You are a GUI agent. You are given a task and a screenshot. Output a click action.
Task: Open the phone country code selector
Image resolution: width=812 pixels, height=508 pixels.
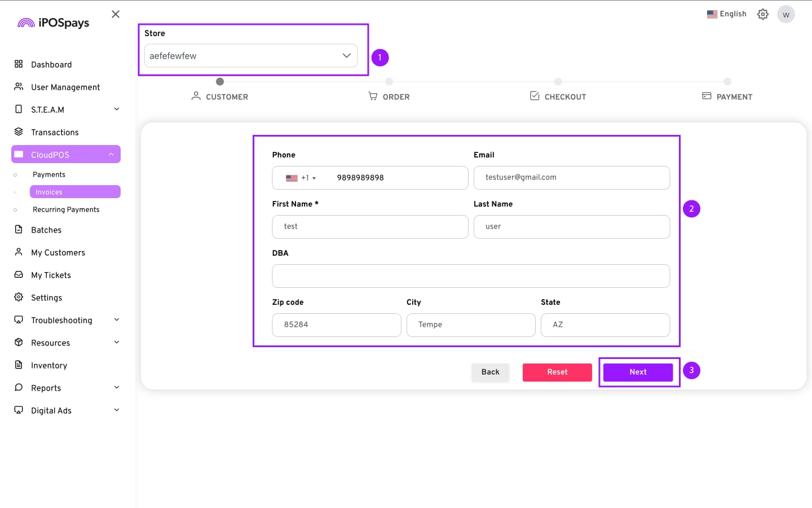tap(301, 178)
